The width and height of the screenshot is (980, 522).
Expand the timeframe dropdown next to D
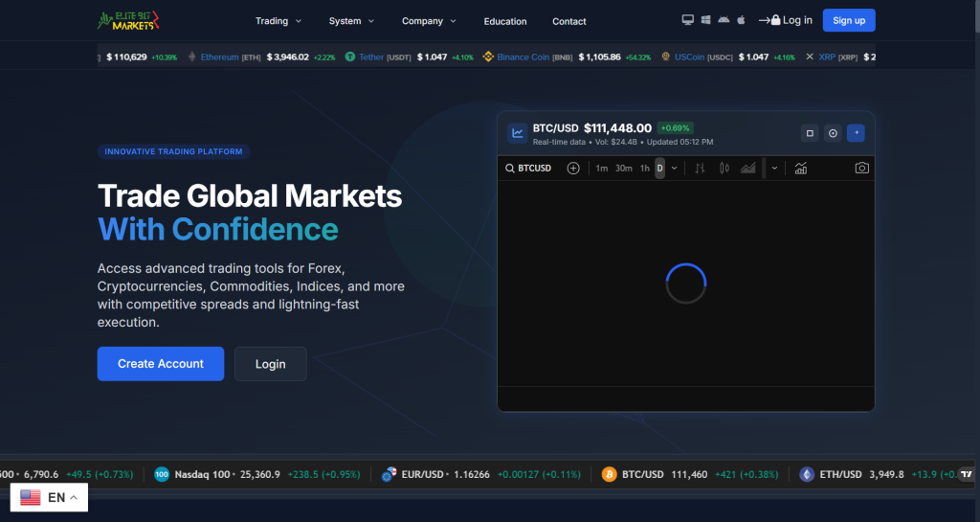[675, 169]
